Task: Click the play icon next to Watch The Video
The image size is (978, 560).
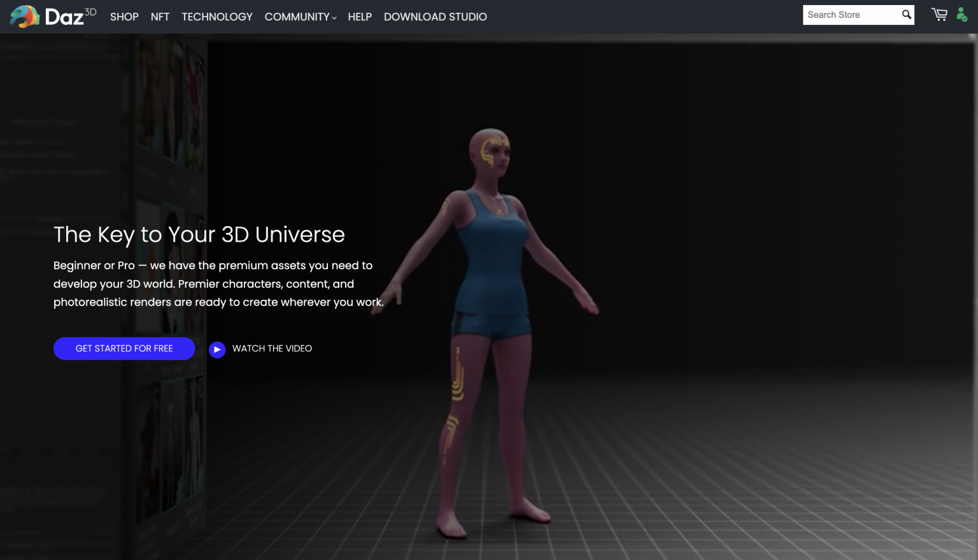Action: [x=217, y=349]
